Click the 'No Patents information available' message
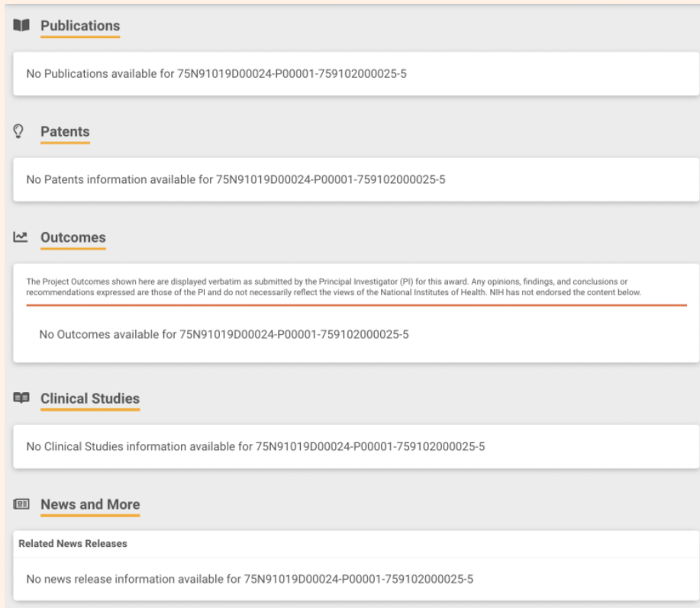Screen dimensions: 700x608 [x=235, y=180]
